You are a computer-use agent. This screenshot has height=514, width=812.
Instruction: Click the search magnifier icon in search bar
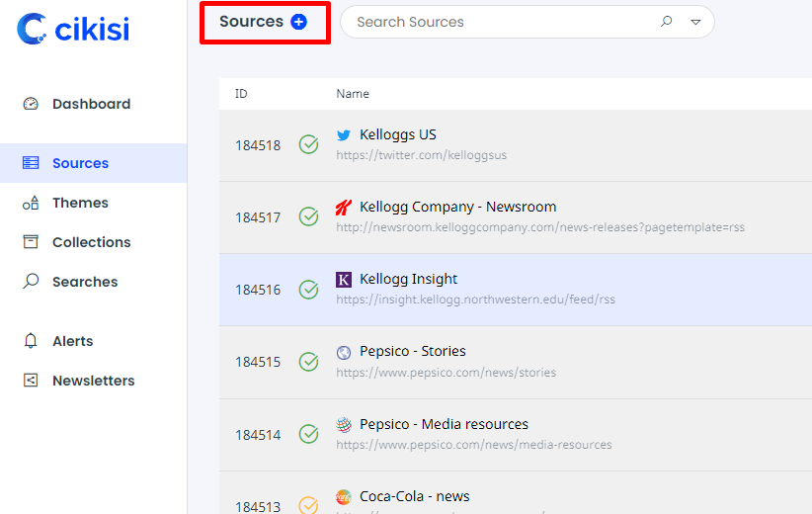click(x=667, y=21)
